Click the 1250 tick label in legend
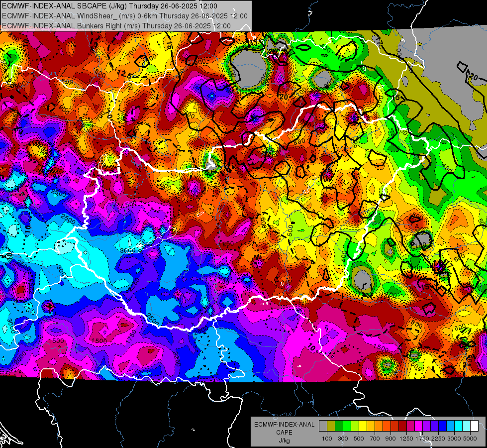The height and width of the screenshot is (448, 487). point(406,439)
